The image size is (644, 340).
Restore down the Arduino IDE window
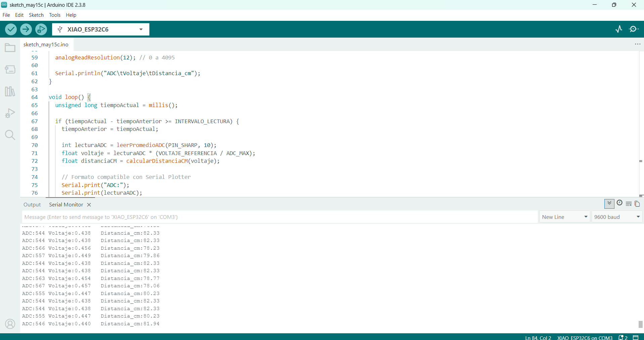coord(614,5)
